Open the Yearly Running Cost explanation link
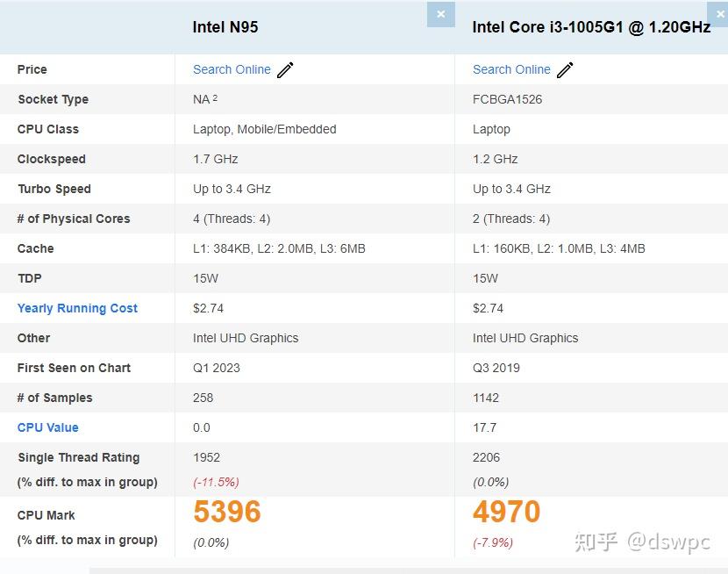 [77, 308]
